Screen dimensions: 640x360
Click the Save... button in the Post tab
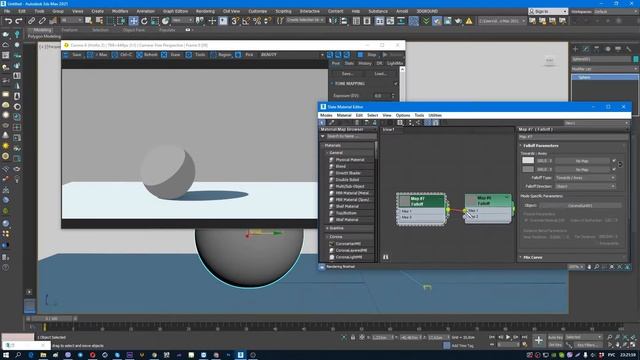coord(347,74)
